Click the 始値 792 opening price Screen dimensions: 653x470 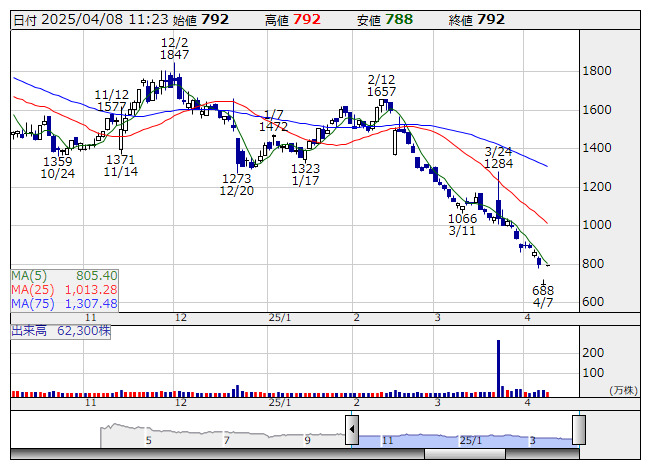(201, 20)
